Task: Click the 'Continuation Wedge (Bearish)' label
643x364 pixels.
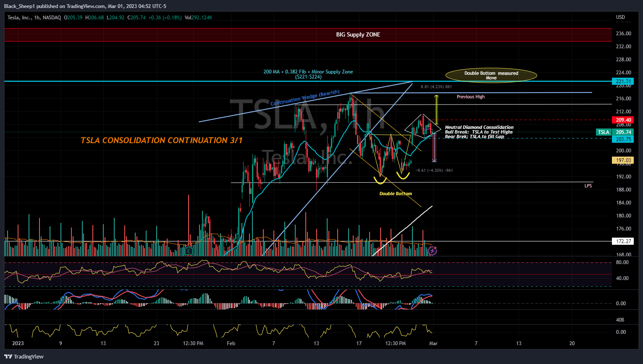Action: 305,98
